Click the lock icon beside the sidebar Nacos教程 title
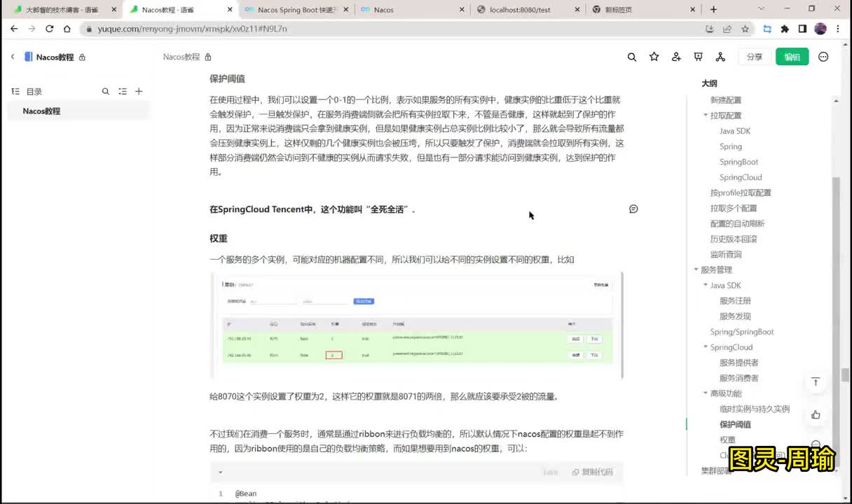 click(x=82, y=57)
